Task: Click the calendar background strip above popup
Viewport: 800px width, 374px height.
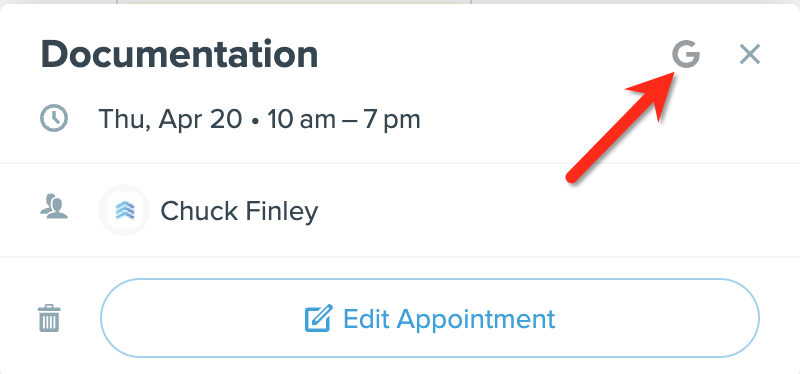Action: coord(400,2)
